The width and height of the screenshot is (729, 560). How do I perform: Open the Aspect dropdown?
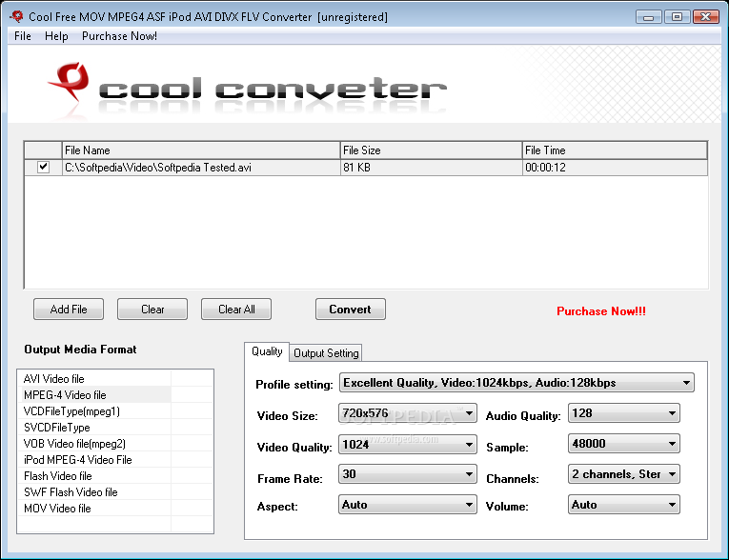point(407,505)
